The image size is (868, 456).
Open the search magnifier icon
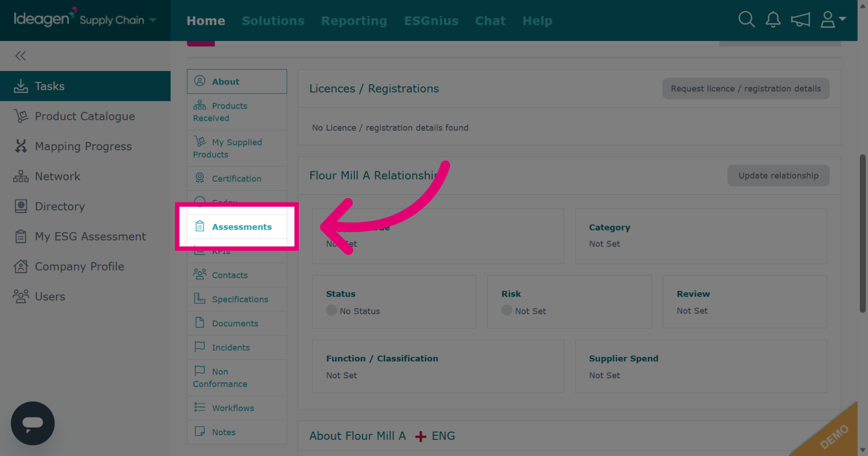coord(746,19)
